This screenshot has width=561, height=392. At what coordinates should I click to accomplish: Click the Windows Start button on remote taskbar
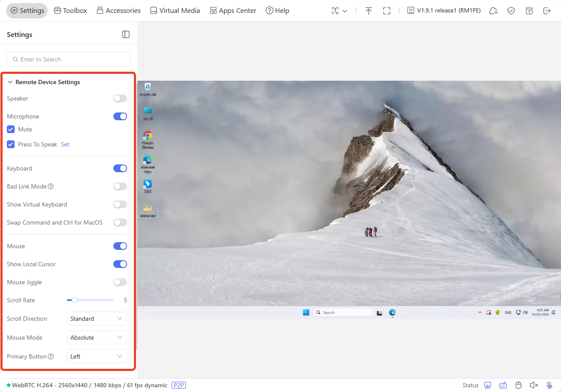[306, 313]
